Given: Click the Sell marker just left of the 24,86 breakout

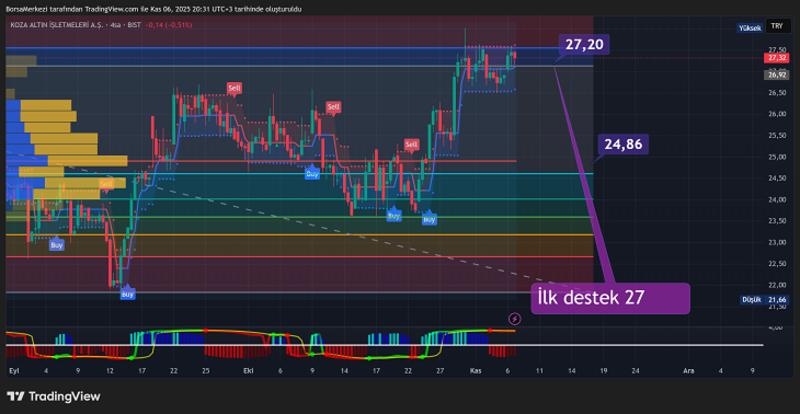Looking at the screenshot, I should click(x=411, y=145).
